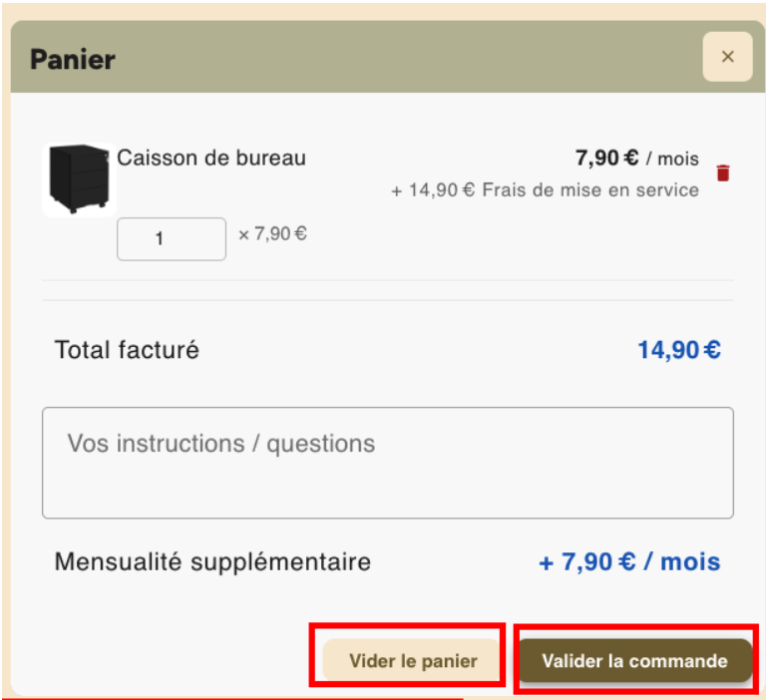Select the + 14,90 € setup fee amount
766x700 pixels.
(433, 189)
